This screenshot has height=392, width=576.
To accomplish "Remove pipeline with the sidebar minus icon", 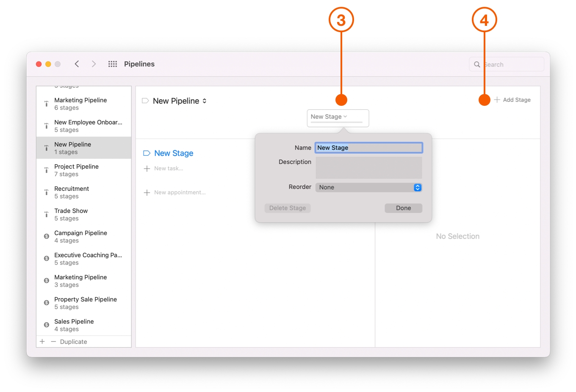I will (53, 342).
